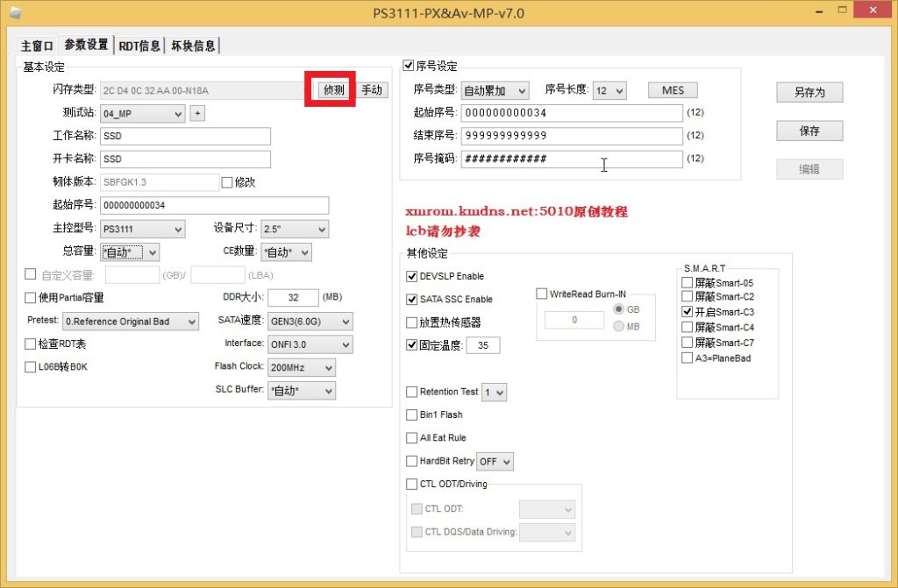
Task: Expand the Flash Clock dropdown
Action: pyautogui.click(x=301, y=367)
